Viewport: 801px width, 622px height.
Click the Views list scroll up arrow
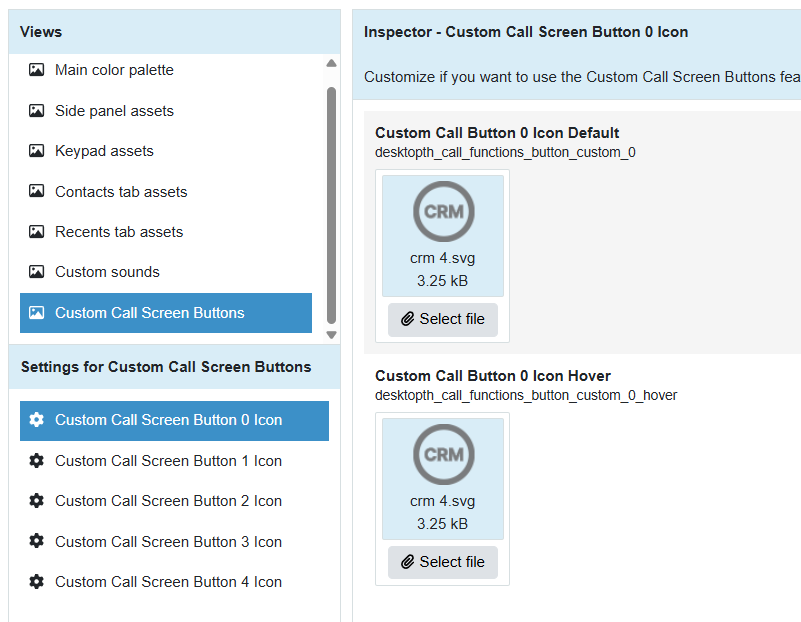tap(331, 63)
